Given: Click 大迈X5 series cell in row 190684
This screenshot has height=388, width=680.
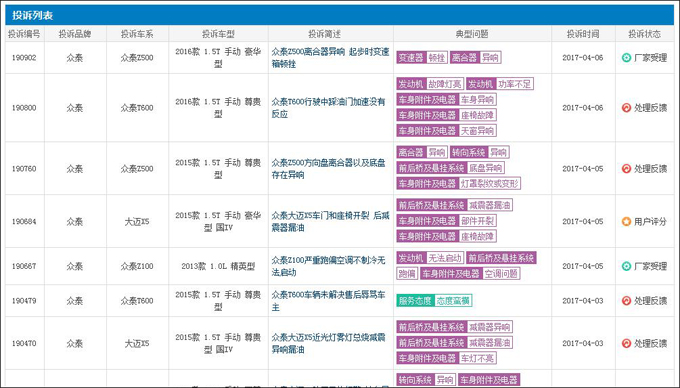Looking at the screenshot, I should (137, 222).
